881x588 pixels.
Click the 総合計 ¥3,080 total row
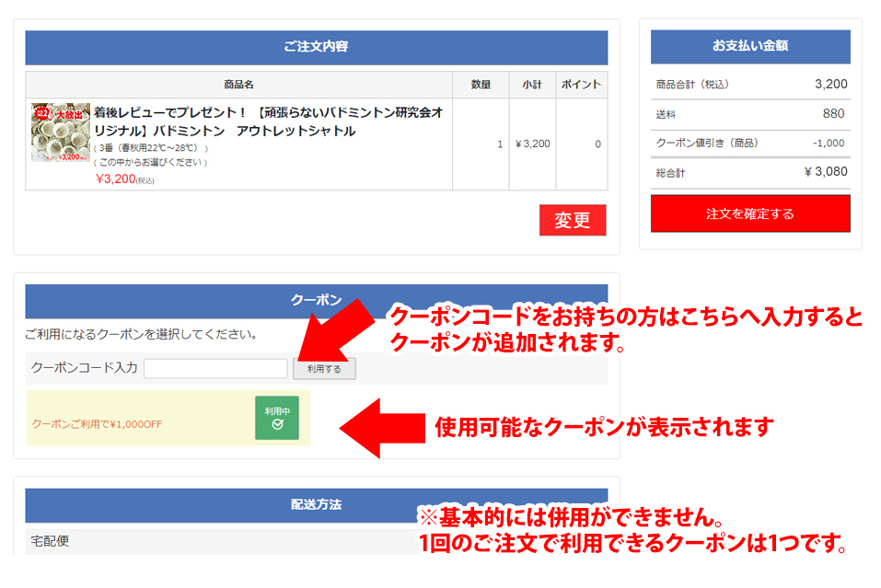click(x=749, y=172)
